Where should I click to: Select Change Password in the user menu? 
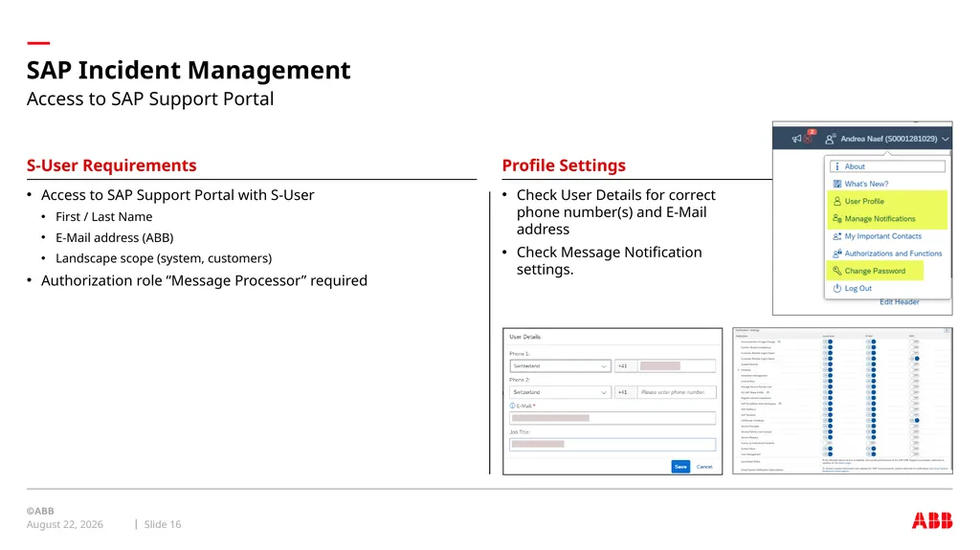pos(875,271)
